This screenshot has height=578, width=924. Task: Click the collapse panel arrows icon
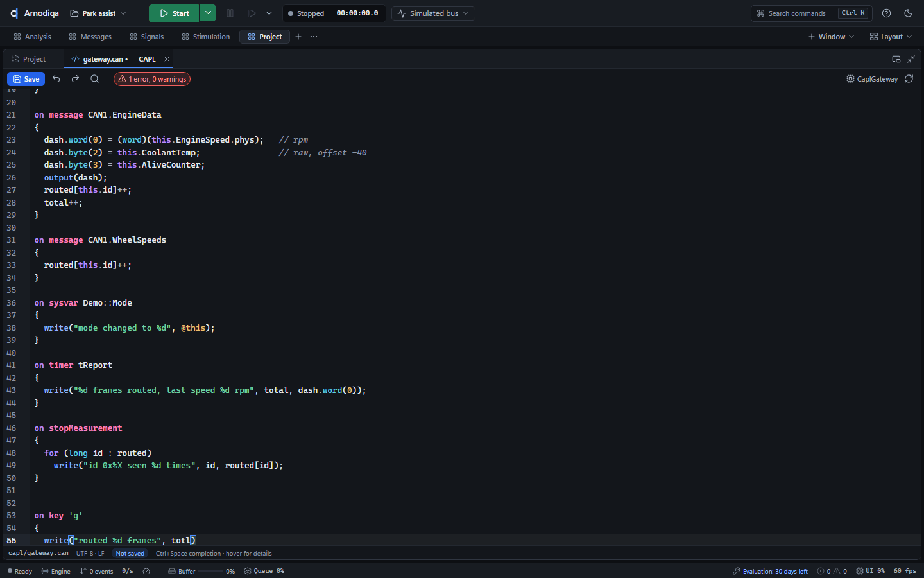coord(911,59)
